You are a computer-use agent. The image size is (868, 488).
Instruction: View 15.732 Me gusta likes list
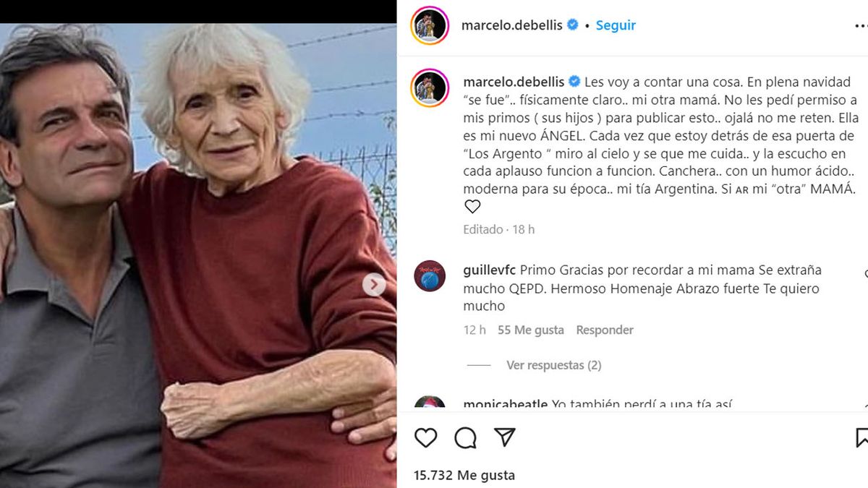(x=464, y=475)
